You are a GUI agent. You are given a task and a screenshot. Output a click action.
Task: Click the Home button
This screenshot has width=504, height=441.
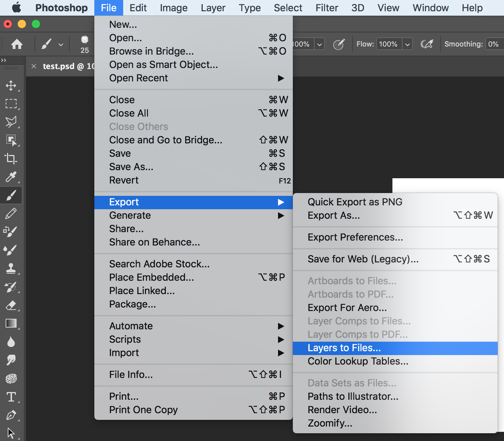click(17, 44)
